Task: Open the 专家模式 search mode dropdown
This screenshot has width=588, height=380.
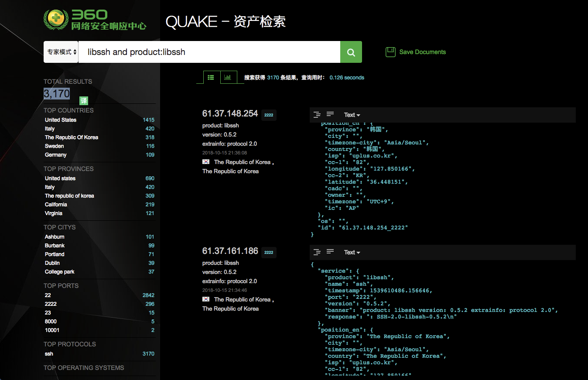Action: pos(61,52)
